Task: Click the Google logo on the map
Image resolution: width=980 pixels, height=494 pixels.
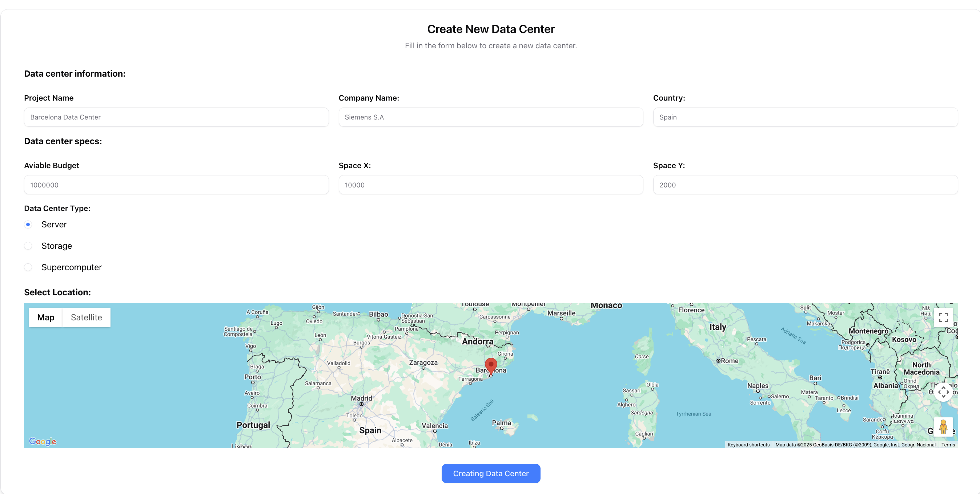Action: (43, 441)
